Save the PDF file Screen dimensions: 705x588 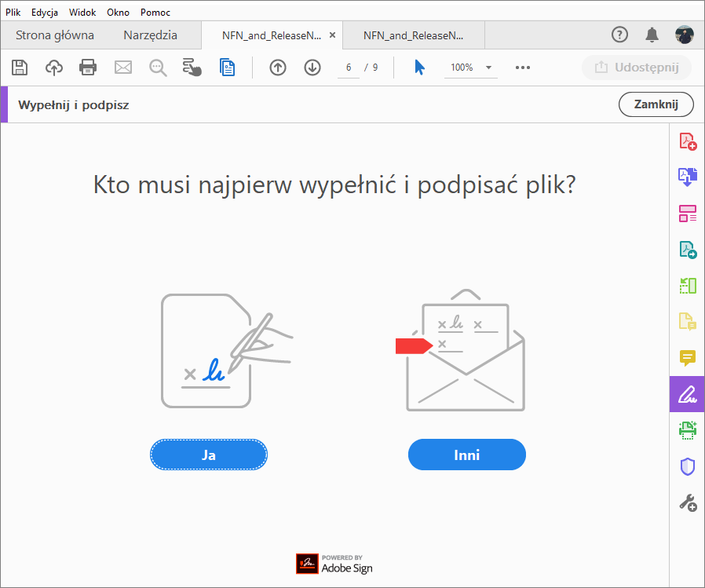click(x=20, y=68)
